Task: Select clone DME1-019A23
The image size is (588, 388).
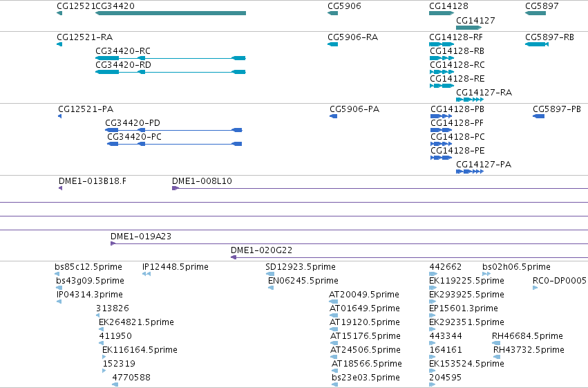Action: pos(349,243)
